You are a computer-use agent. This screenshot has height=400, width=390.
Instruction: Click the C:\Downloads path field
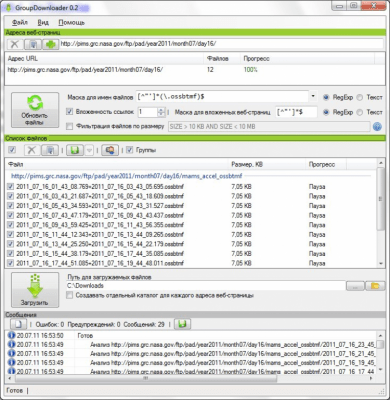point(206,286)
